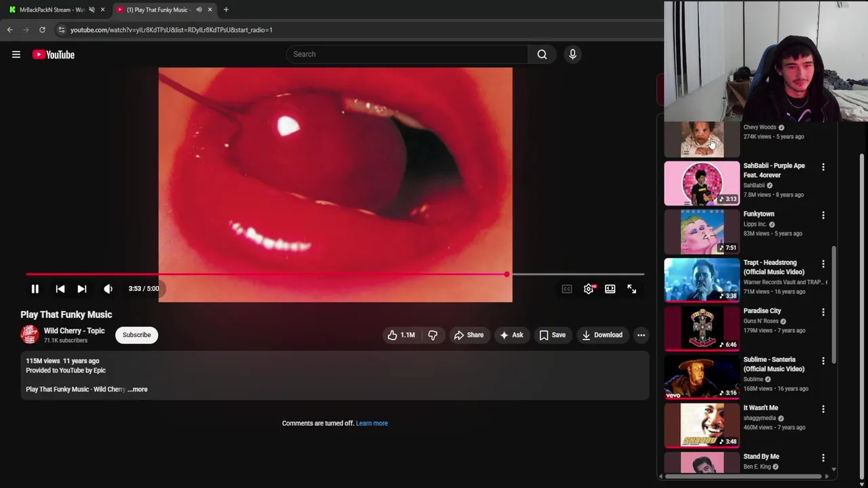Viewport: 868px width, 488px height.
Task: Like the video with 1.1M likes
Action: [401, 335]
